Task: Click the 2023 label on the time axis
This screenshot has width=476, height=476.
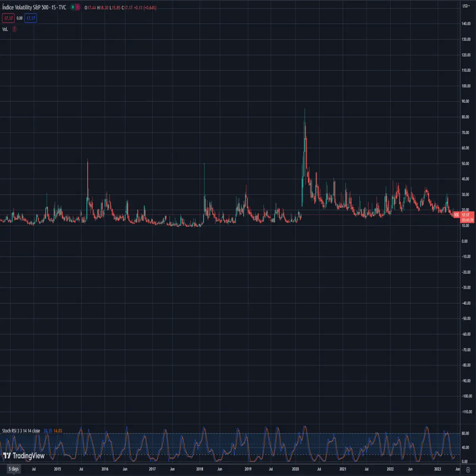Action: pos(438,469)
